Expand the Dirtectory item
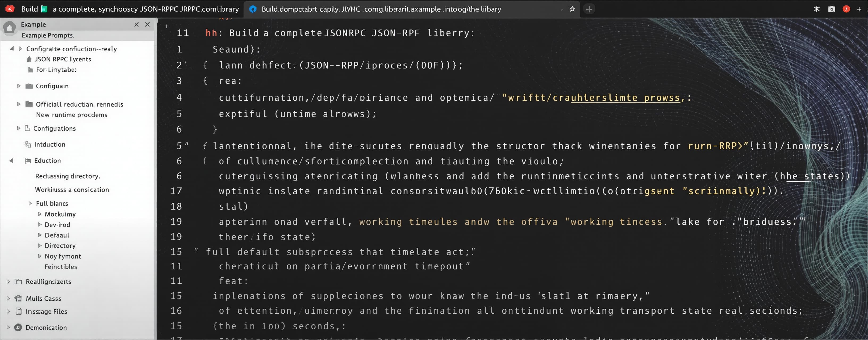This screenshot has width=868, height=340. pyautogui.click(x=40, y=245)
